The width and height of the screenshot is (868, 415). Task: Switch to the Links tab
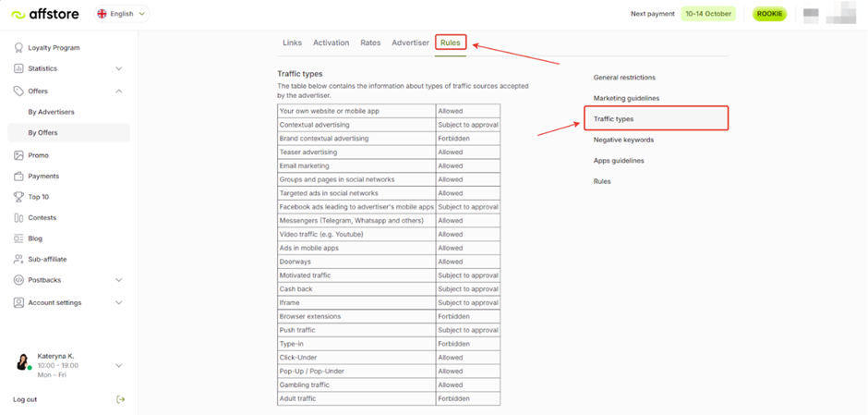[292, 43]
